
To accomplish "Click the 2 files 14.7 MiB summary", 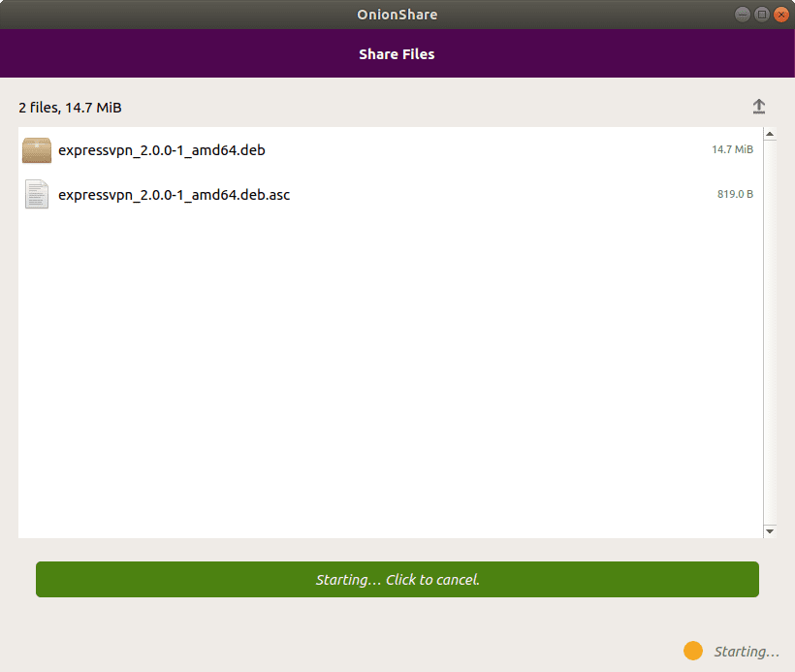I will point(68,107).
